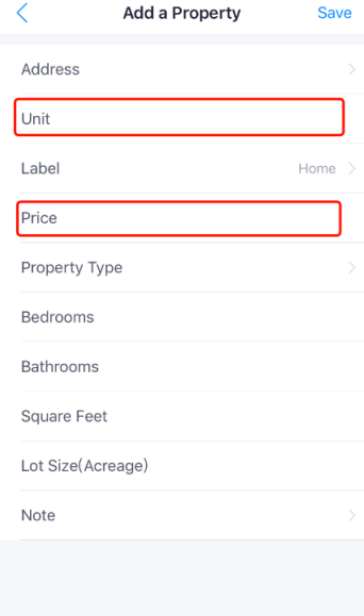Tap the Bedrooms field
364x616 pixels.
click(x=182, y=317)
